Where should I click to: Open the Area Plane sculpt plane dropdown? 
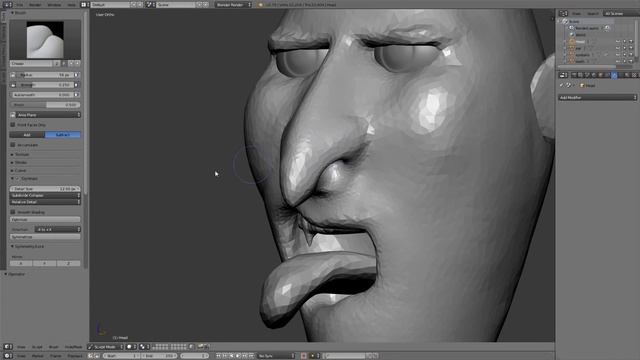pyautogui.click(x=48, y=115)
